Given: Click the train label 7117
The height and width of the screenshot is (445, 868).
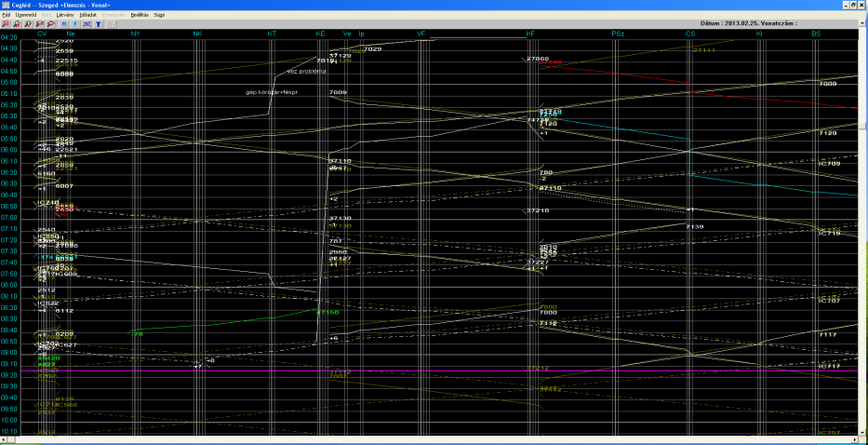Looking at the screenshot, I should pos(828,335).
